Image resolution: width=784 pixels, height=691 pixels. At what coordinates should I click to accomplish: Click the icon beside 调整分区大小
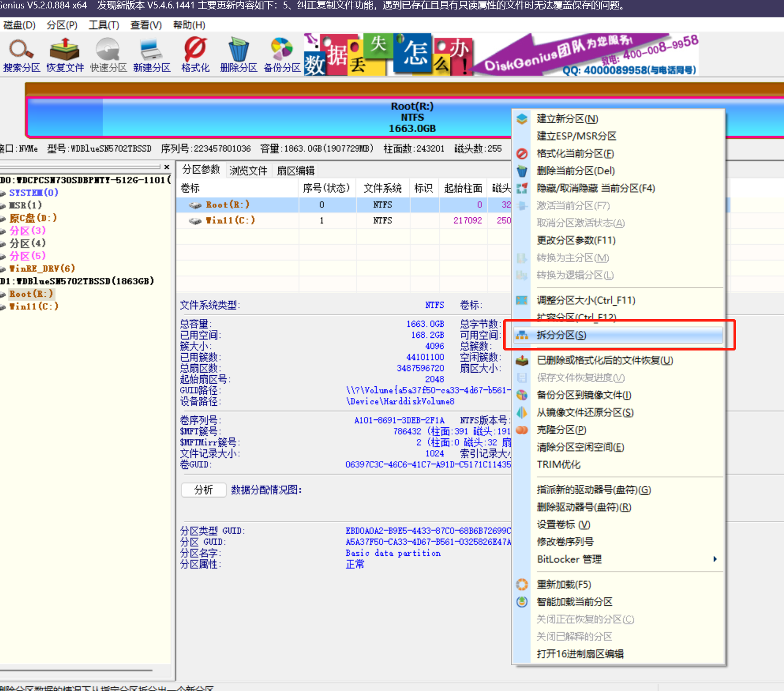click(522, 301)
